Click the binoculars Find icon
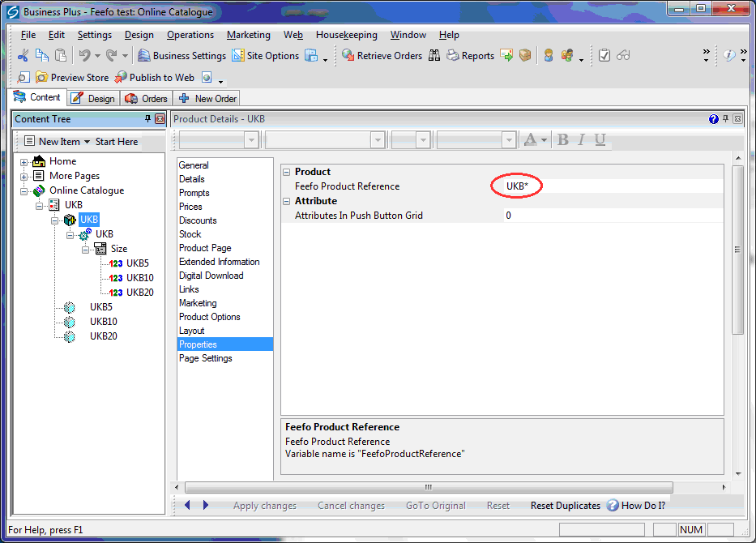 tap(434, 56)
